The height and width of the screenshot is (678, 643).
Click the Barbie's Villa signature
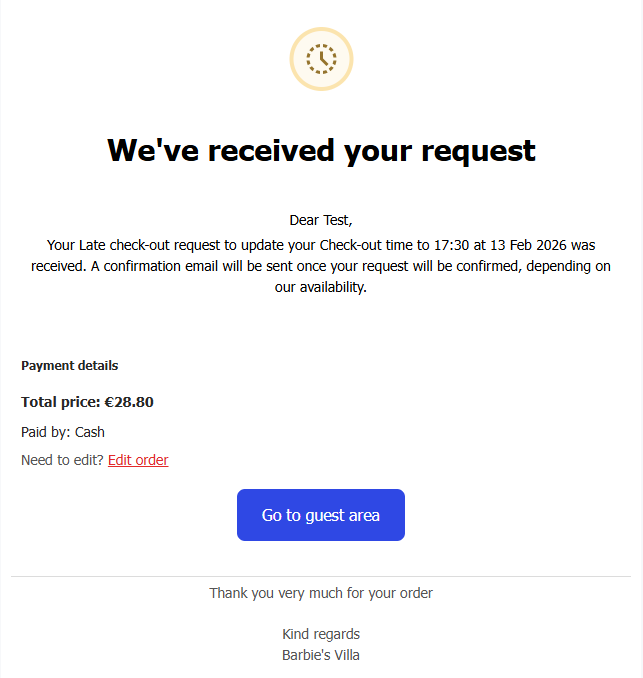tap(321, 655)
